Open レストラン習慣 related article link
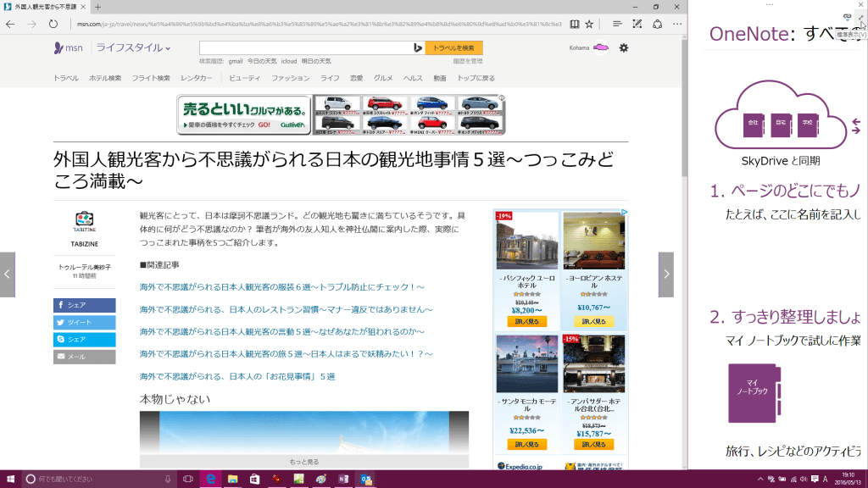 pos(287,309)
